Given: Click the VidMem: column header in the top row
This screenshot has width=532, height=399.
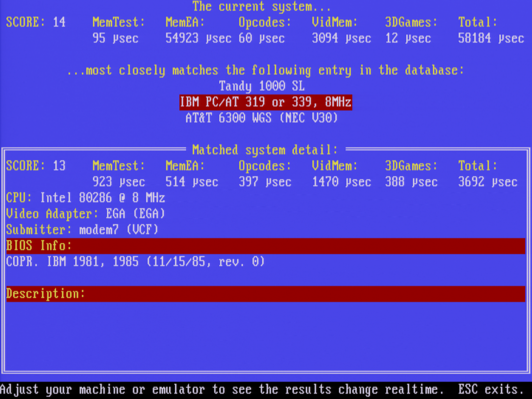Looking at the screenshot, I should click(x=335, y=22).
